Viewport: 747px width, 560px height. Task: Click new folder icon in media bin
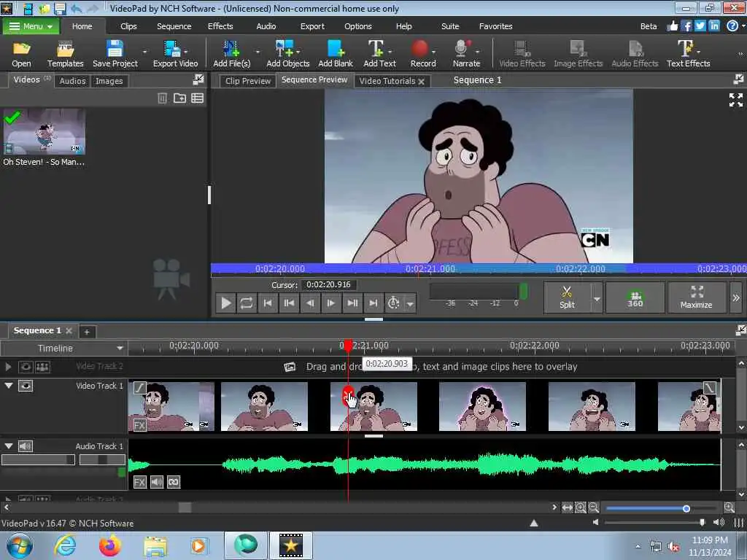(x=179, y=98)
